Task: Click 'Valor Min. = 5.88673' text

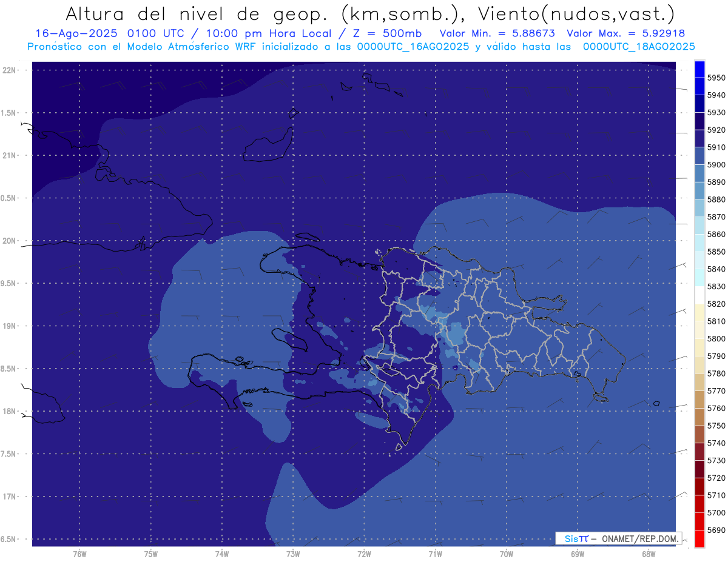Action: [497, 34]
